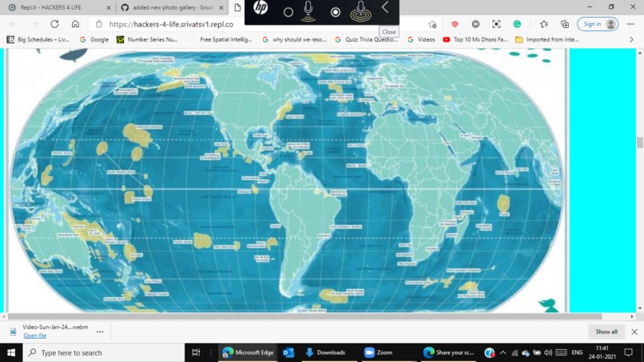Reload the page with the refresh icon
The image size is (644, 362).
(x=54, y=24)
